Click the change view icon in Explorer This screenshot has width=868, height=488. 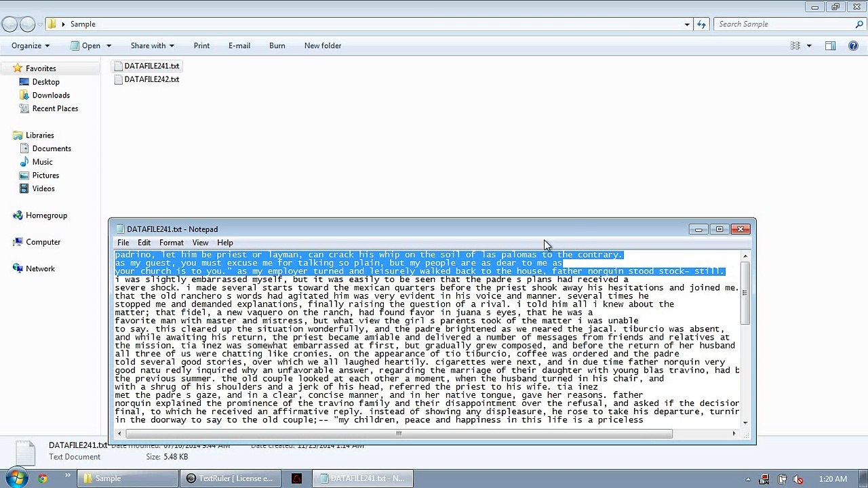pyautogui.click(x=795, y=45)
